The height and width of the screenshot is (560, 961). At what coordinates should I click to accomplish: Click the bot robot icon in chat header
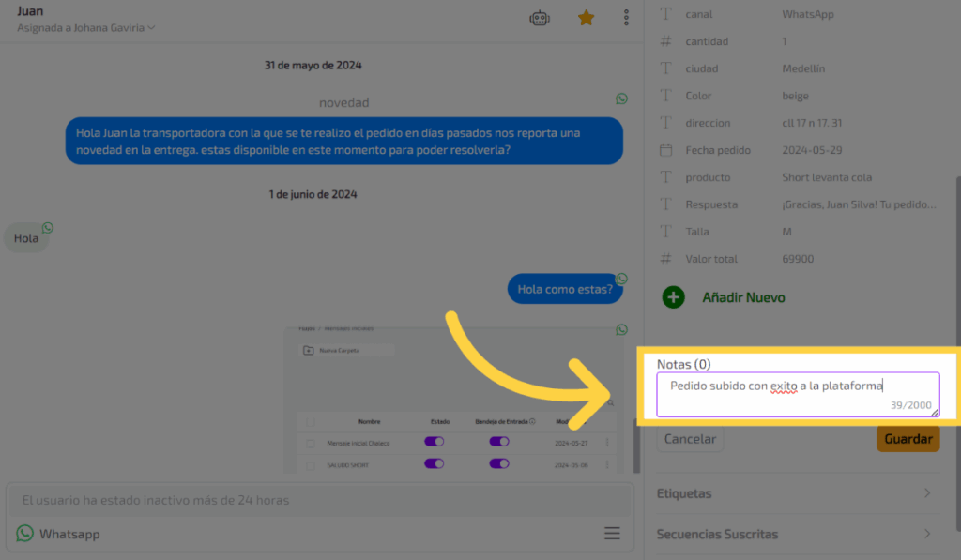540,18
